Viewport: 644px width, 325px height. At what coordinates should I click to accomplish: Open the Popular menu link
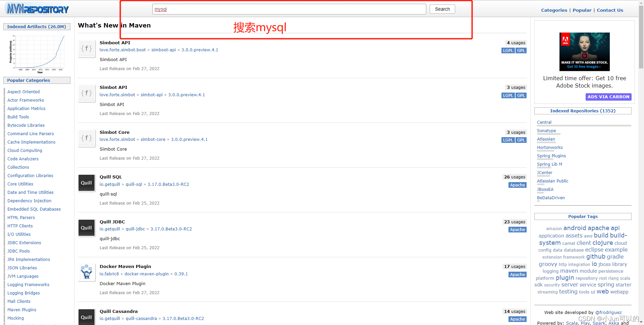coord(582,10)
